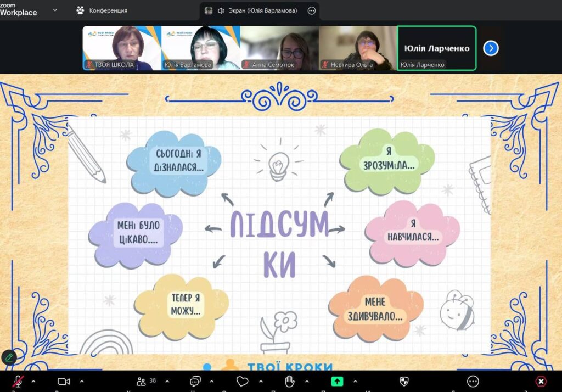This screenshot has width=562, height=392.
Task: Open the participants list showing 38
Action: click(145, 381)
